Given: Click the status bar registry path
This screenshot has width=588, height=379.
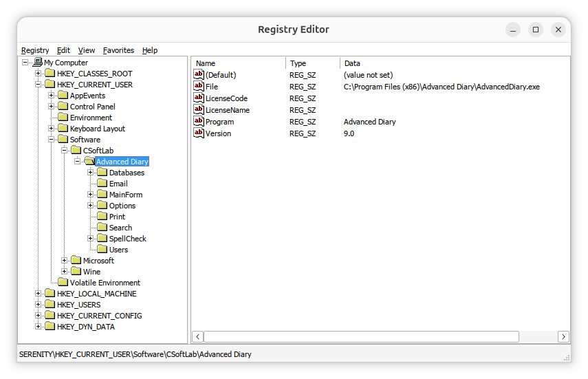Looking at the screenshot, I should [135, 354].
